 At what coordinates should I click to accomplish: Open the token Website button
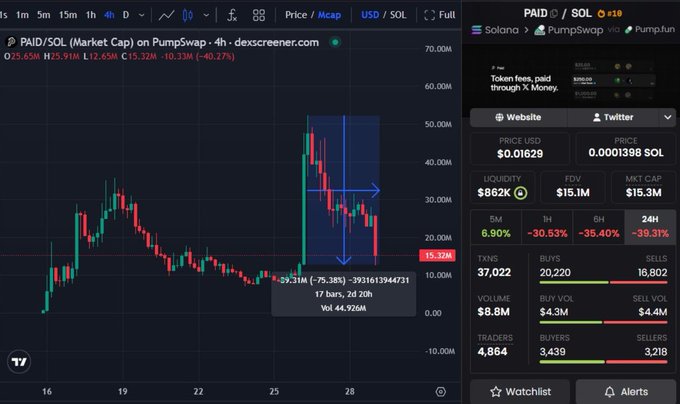518,117
